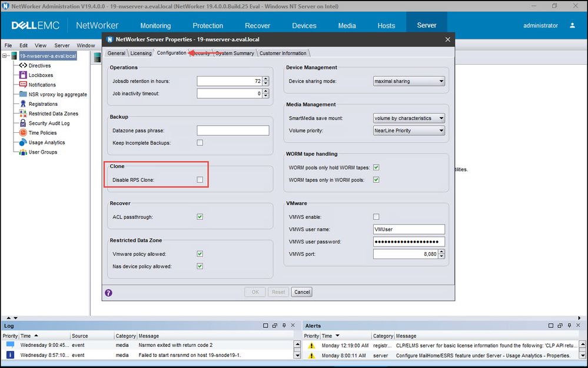Click the Security Audit Log padlock icon
The image size is (588, 368).
point(23,123)
